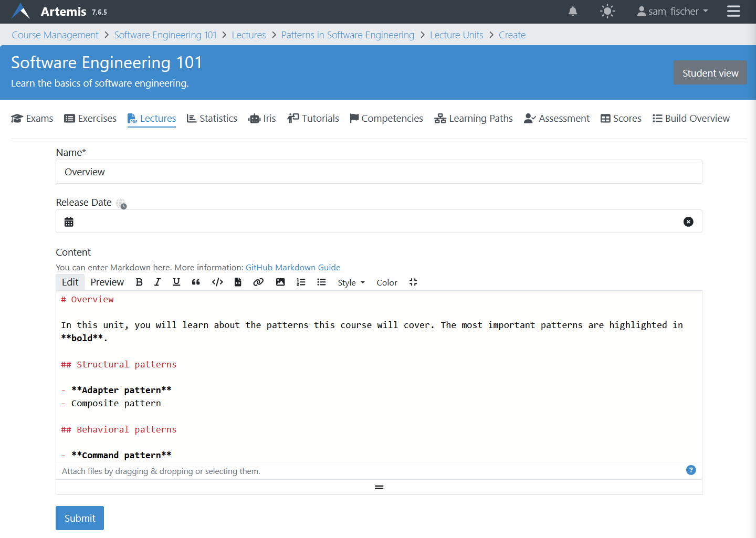Image resolution: width=756 pixels, height=538 pixels.
Task: Insert a blockquote using the quote icon
Action: (x=196, y=282)
